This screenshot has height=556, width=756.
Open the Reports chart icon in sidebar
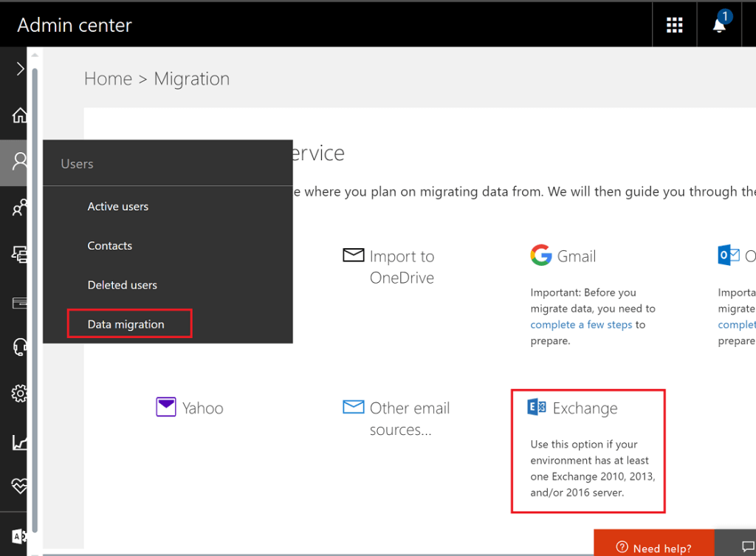(19, 443)
